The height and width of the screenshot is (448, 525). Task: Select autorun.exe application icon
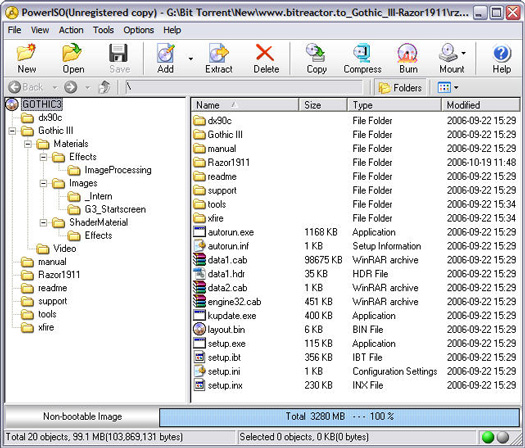199,232
